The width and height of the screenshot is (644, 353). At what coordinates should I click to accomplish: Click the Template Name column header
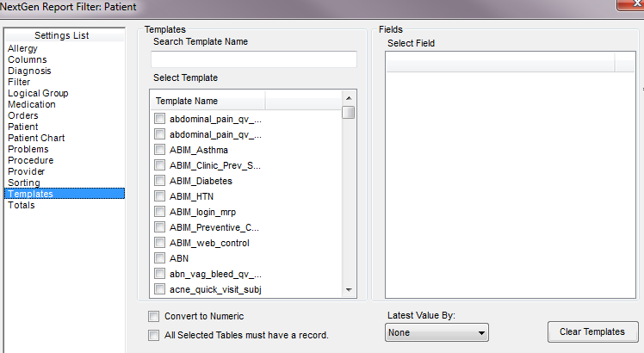[x=207, y=101]
